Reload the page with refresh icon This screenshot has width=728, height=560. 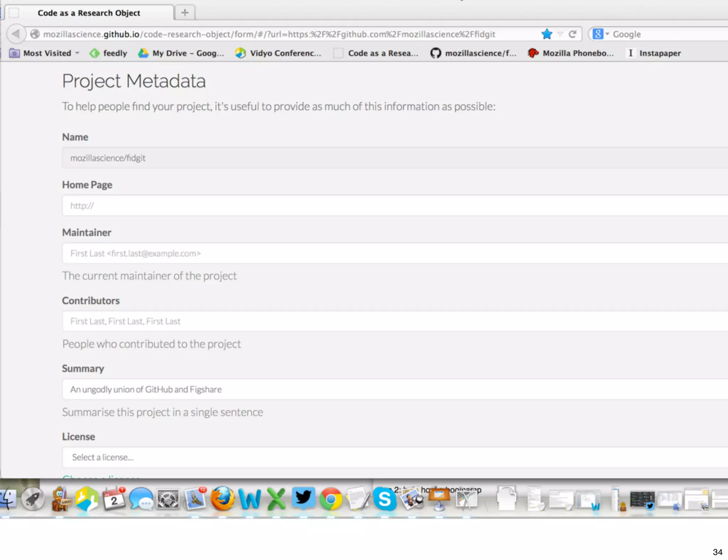click(572, 34)
